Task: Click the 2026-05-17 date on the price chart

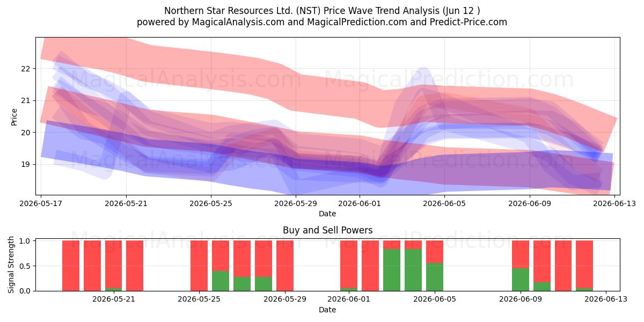Action: (41, 203)
